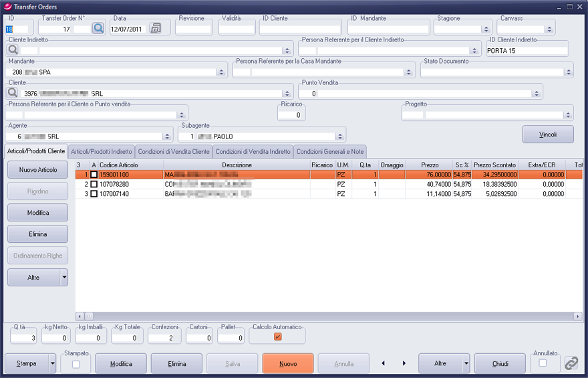The image size is (588, 378).
Task: Click the Transfer Order number search magnifier icon
Action: pyautogui.click(x=98, y=28)
